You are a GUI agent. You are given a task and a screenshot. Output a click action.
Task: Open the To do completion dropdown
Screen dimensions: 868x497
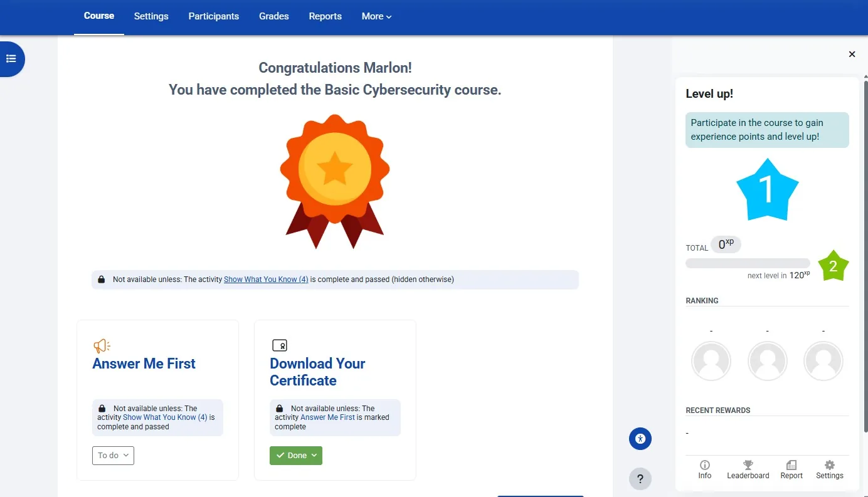coord(112,456)
